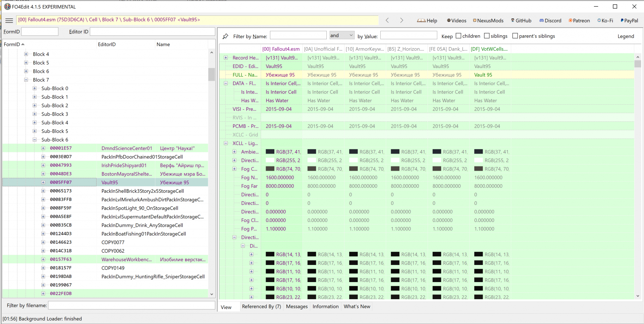644x324 pixels.
Task: Tick the Keep siblings checkbox
Action: pyautogui.click(x=487, y=36)
